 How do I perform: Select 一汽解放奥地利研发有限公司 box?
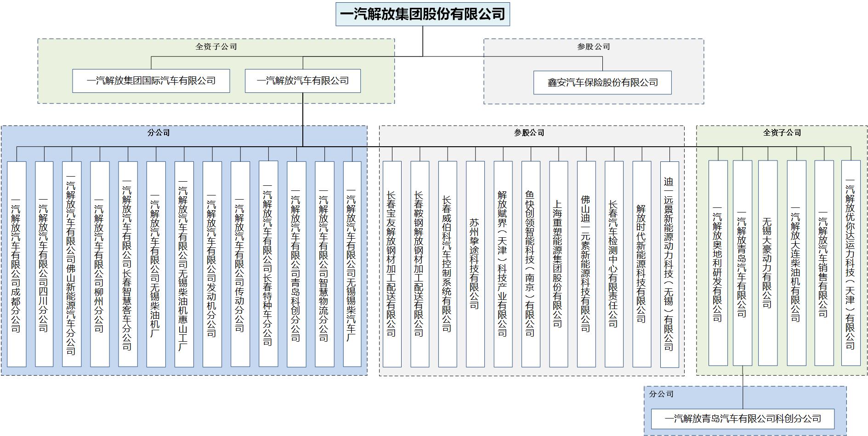click(x=718, y=263)
